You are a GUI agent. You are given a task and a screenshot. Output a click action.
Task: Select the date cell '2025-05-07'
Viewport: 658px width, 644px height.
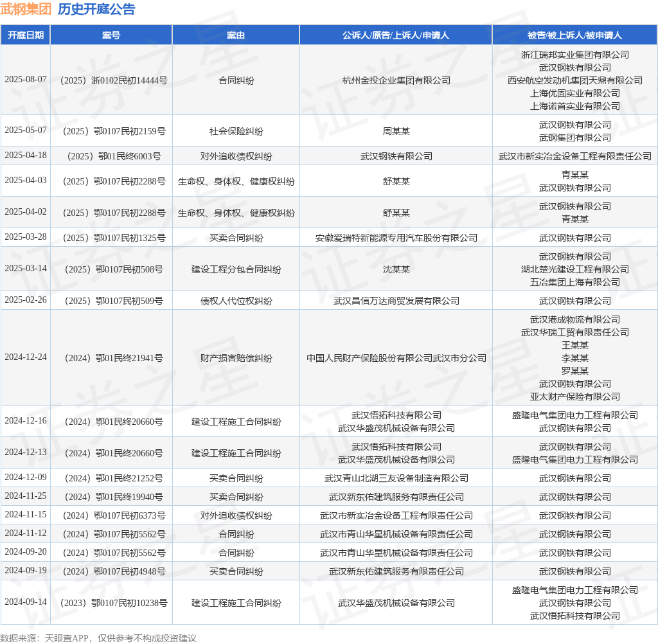(x=26, y=130)
